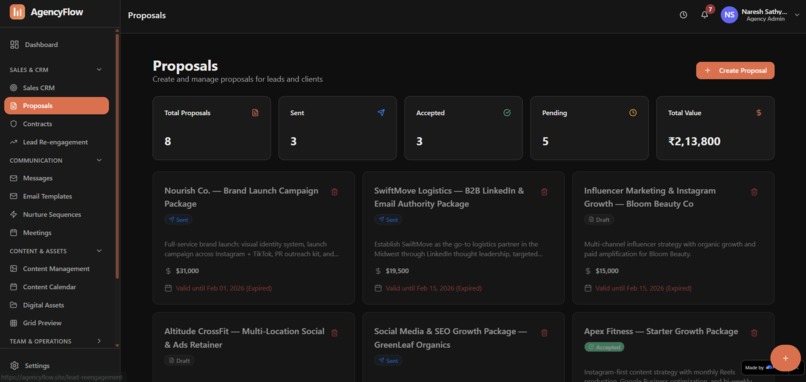806x382 pixels.
Task: Delete the GreenLeaf Organics proposal
Action: [x=544, y=333]
